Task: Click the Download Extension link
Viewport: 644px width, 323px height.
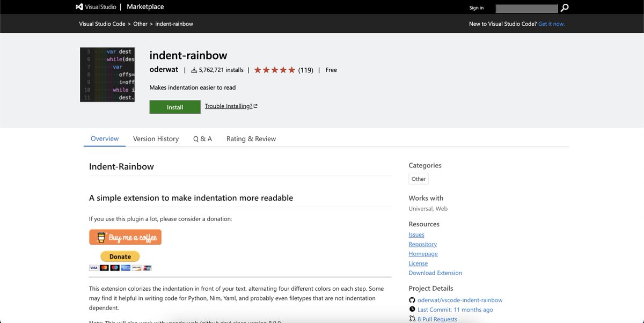Action: pos(435,273)
